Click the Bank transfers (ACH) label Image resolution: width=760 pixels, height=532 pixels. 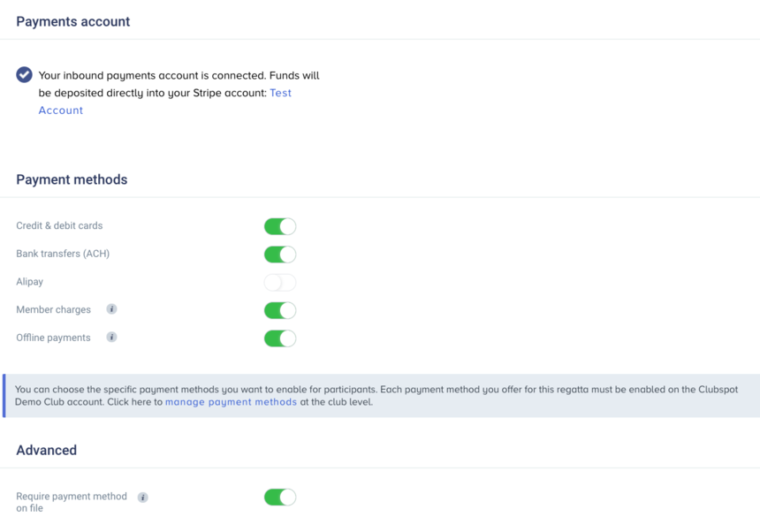pyautogui.click(x=63, y=254)
